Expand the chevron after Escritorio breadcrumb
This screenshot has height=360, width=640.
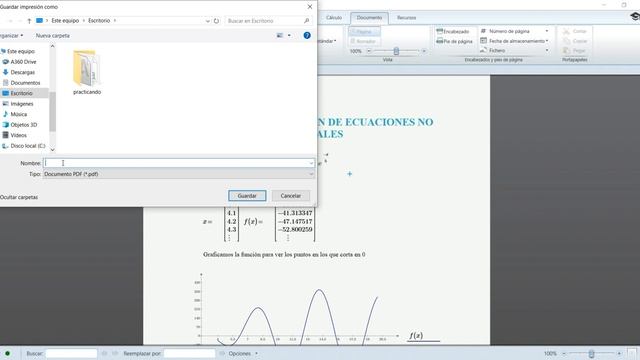point(115,21)
